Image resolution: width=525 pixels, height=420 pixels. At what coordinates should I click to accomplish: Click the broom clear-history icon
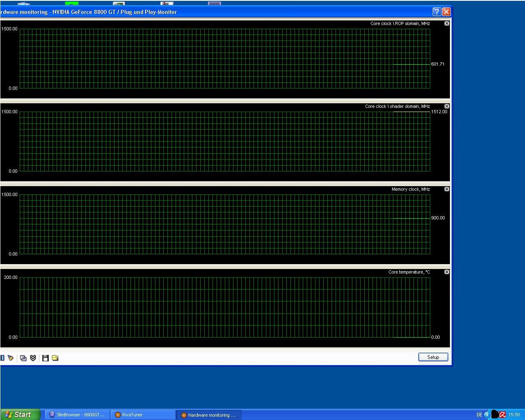pos(11,358)
